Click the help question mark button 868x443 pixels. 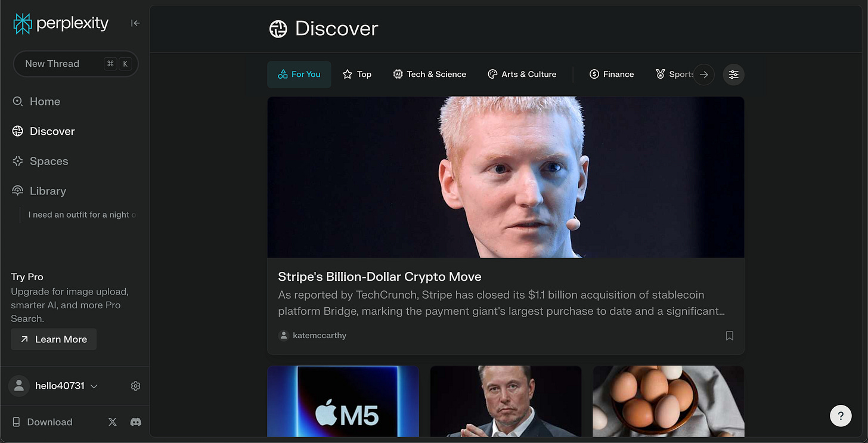tap(841, 416)
